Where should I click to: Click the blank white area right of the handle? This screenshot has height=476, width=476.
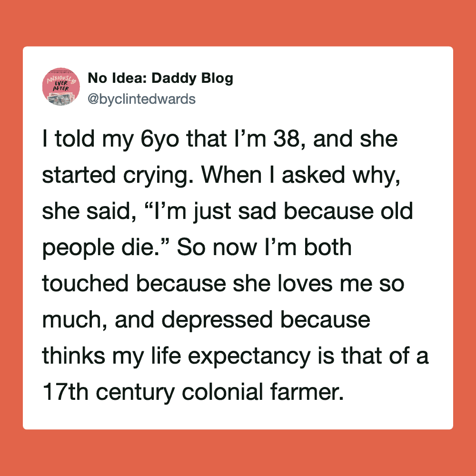coord(333,99)
